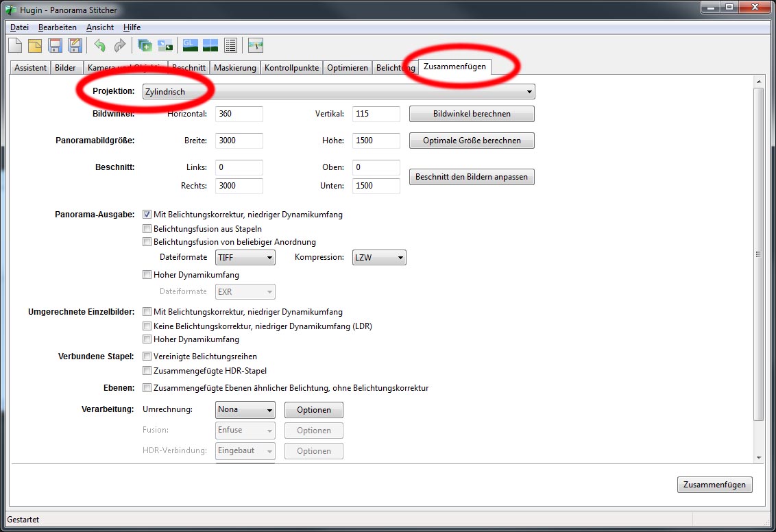
Task: Open a project with the yellow folder icon
Action: 35,46
